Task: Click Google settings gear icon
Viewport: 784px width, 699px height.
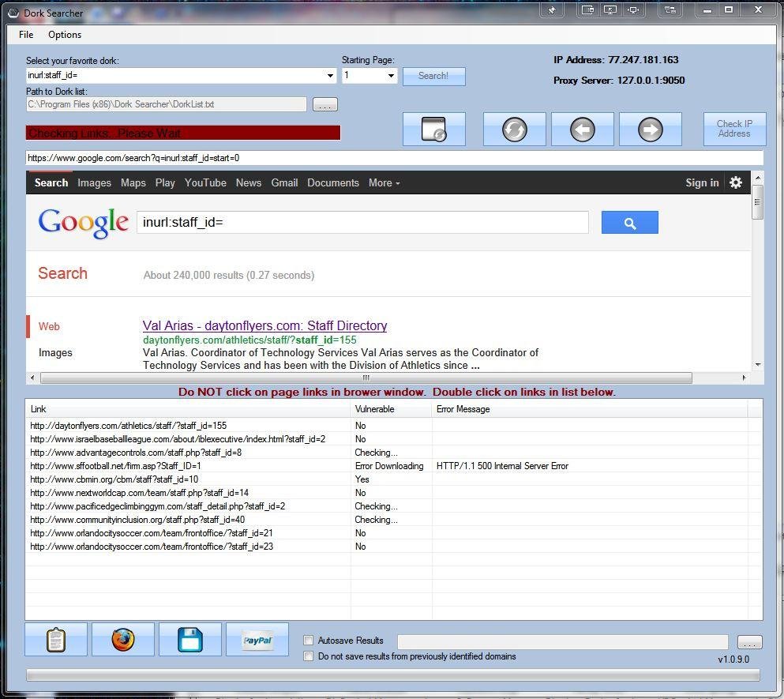Action: pyautogui.click(x=736, y=182)
